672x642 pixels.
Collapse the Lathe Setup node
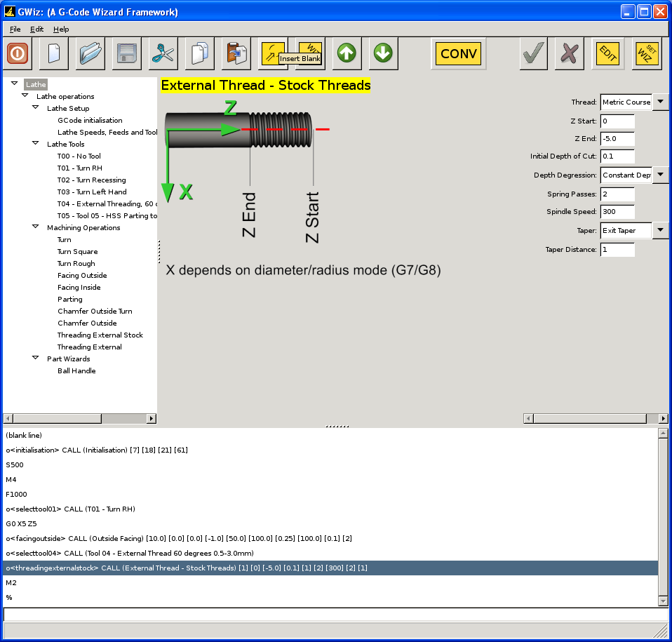pos(36,107)
